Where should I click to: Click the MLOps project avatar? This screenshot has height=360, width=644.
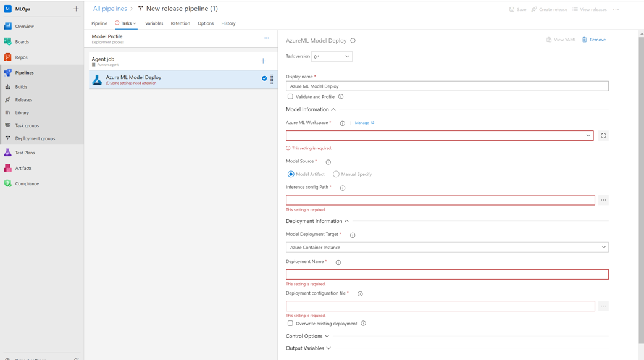coord(7,9)
